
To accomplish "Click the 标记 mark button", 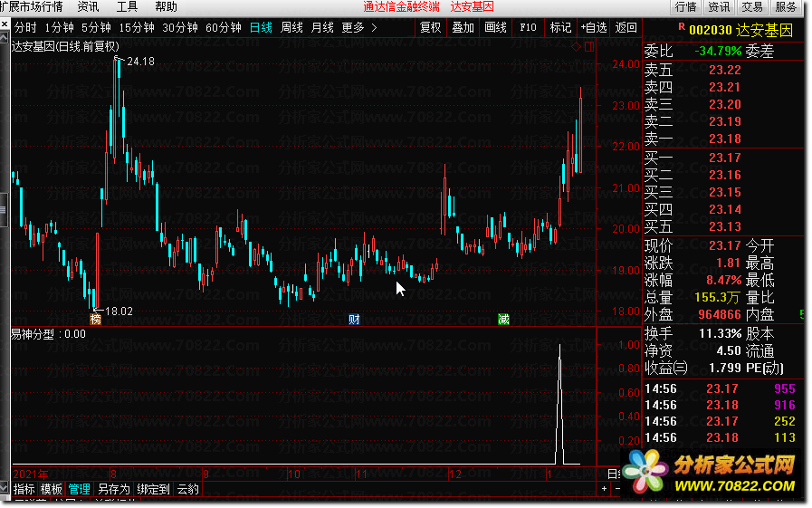I will tap(561, 27).
